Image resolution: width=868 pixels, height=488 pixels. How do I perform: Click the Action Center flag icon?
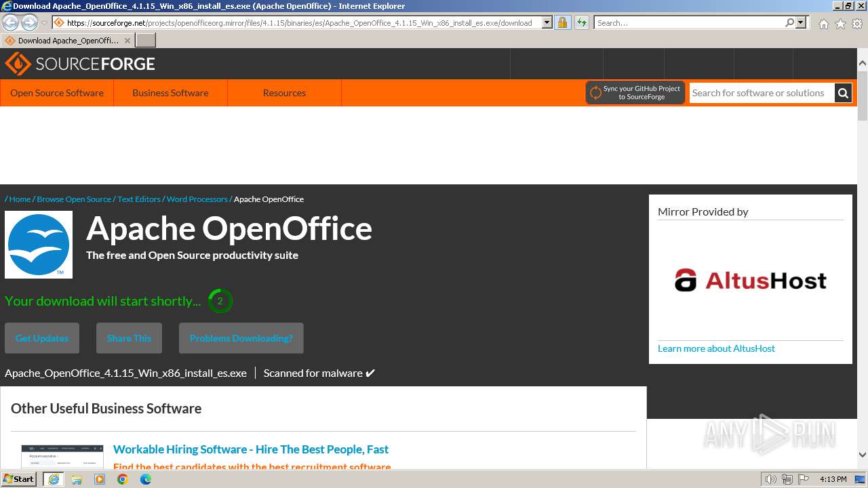pyautogui.click(x=804, y=479)
